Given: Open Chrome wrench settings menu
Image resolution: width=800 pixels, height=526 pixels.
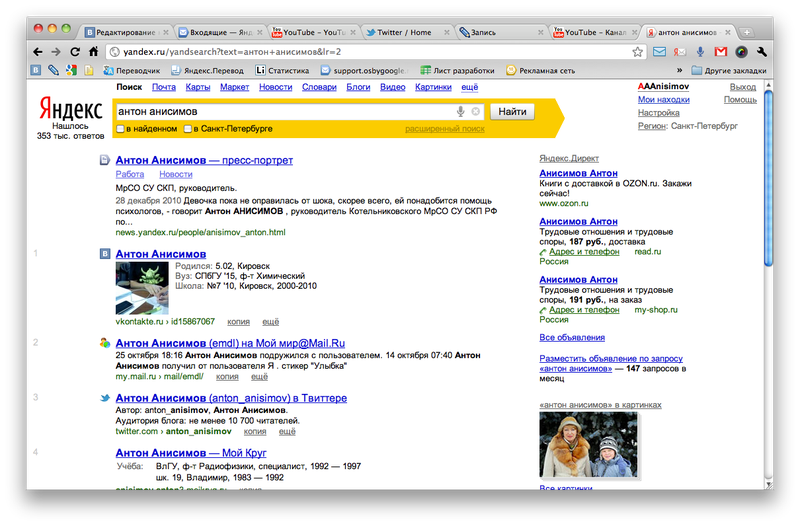Looking at the screenshot, I should (762, 52).
